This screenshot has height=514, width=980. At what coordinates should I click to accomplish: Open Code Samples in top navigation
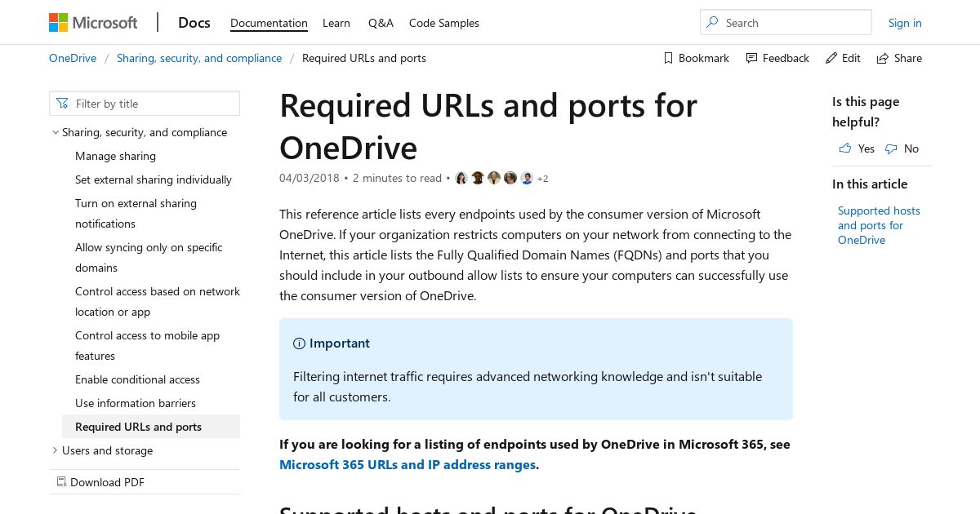(444, 23)
